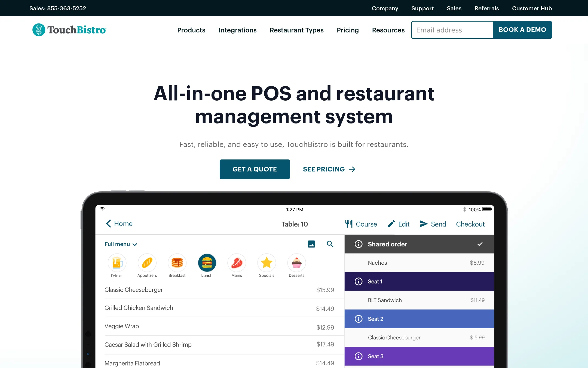This screenshot has height=368, width=588.
Task: Open the Customer Hub link
Action: point(532,8)
